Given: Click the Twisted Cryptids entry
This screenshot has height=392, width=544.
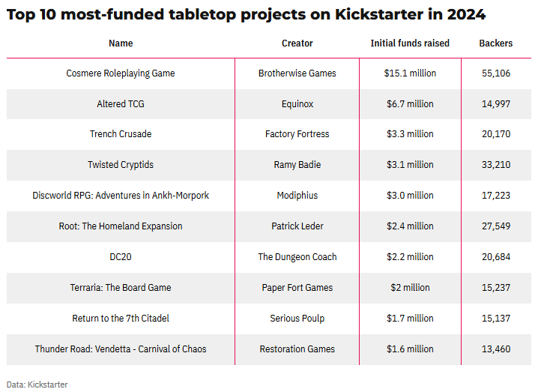Looking at the screenshot, I should [121, 165].
